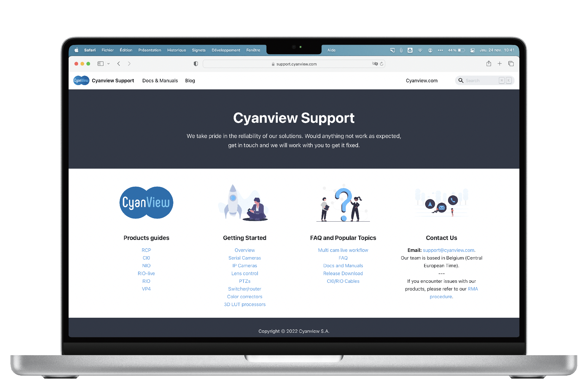This screenshot has height=382, width=588.
Task: Toggle the Safari sidebar icon
Action: (100, 63)
